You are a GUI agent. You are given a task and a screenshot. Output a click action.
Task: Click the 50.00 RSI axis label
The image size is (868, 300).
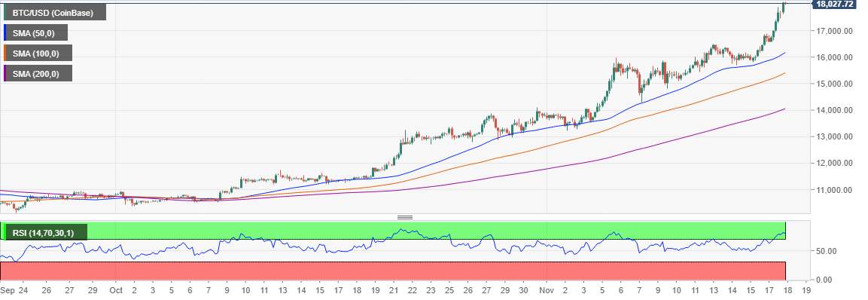coord(827,251)
